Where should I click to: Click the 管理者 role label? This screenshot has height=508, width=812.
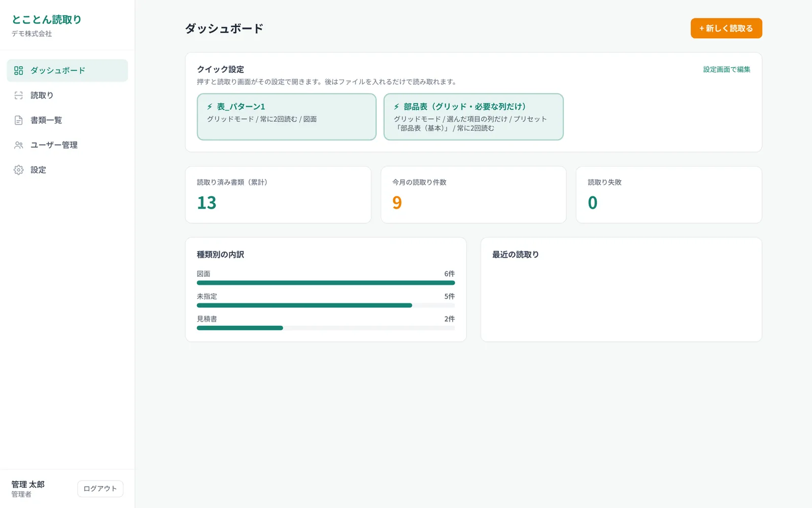coord(21,494)
